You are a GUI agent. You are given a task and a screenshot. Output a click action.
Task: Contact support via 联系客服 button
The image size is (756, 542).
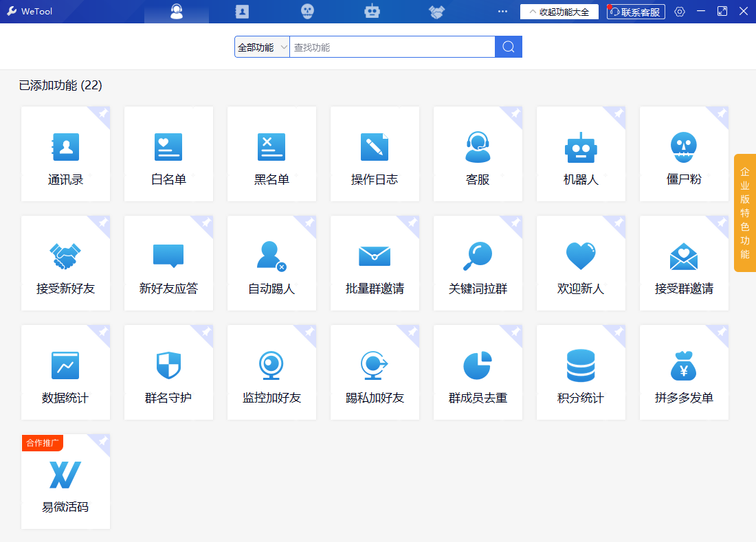[x=635, y=11]
